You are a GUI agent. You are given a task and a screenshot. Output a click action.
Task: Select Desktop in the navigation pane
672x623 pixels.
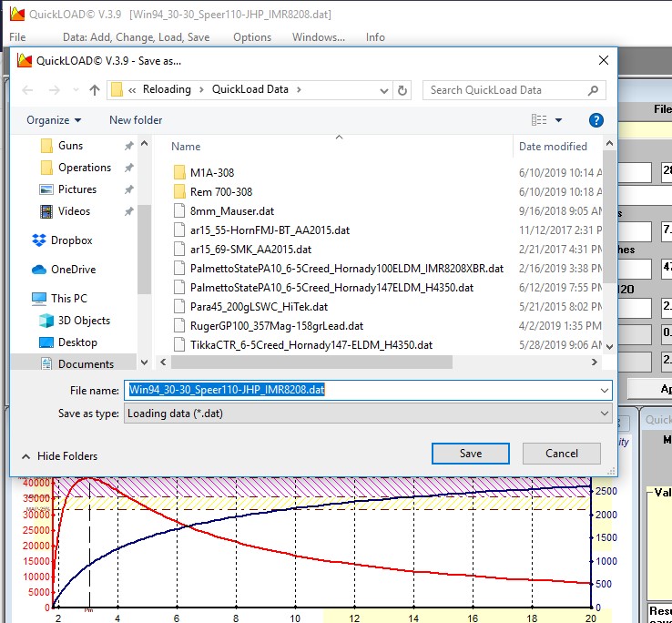click(68, 342)
